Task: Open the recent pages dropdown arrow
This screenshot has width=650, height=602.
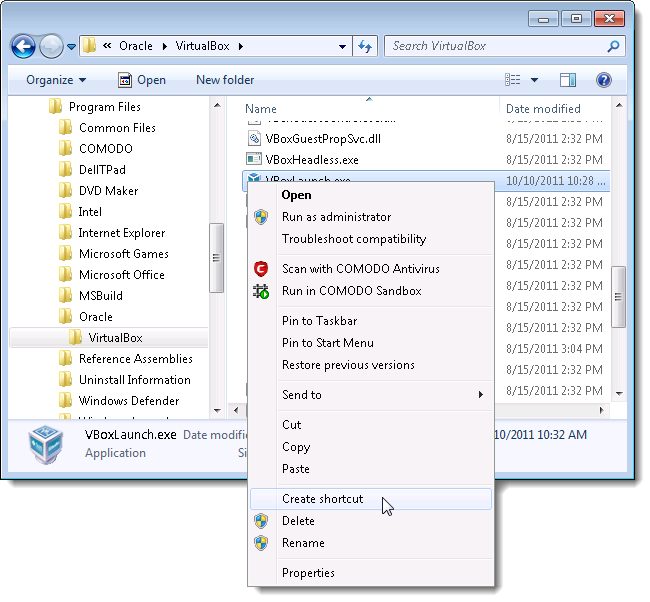Action: coord(71,47)
